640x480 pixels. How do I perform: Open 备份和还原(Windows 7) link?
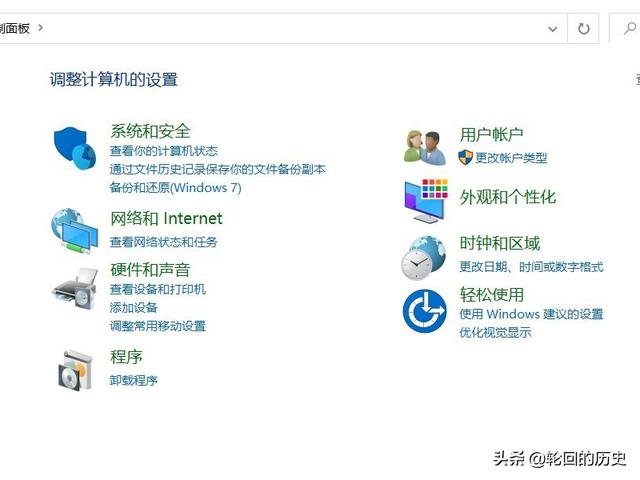point(176,187)
